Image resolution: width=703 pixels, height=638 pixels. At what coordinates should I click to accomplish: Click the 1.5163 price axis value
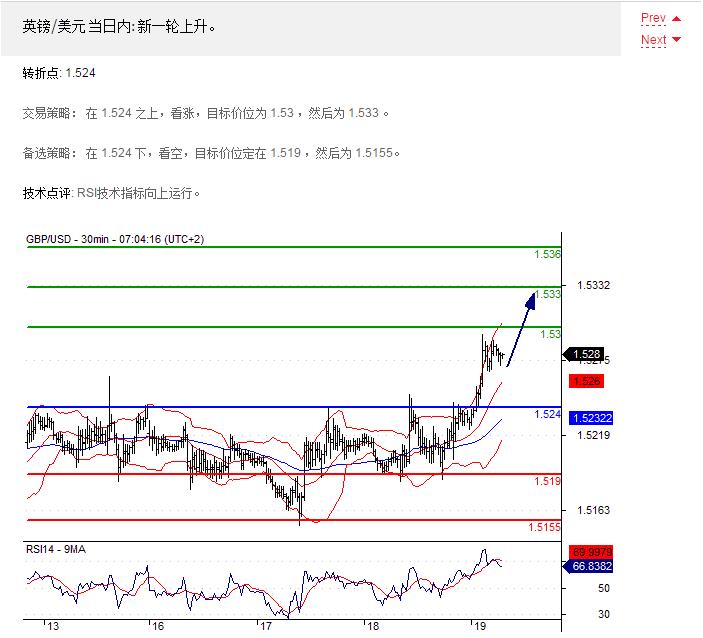pos(594,510)
